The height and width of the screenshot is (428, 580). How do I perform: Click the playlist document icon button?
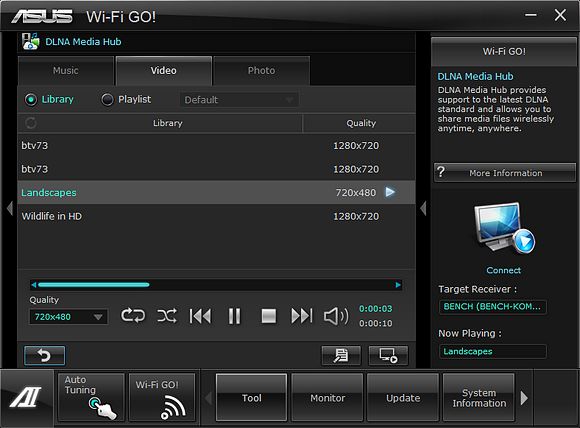341,355
